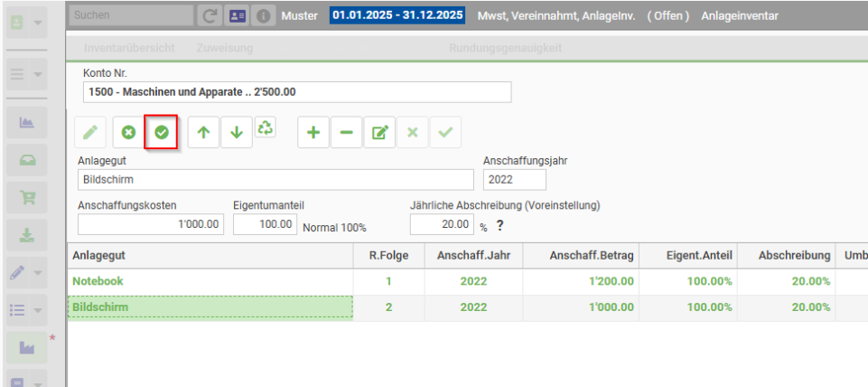Screen dimensions: 868x387
Task: Click the info circle icon in header
Action: 264,16
